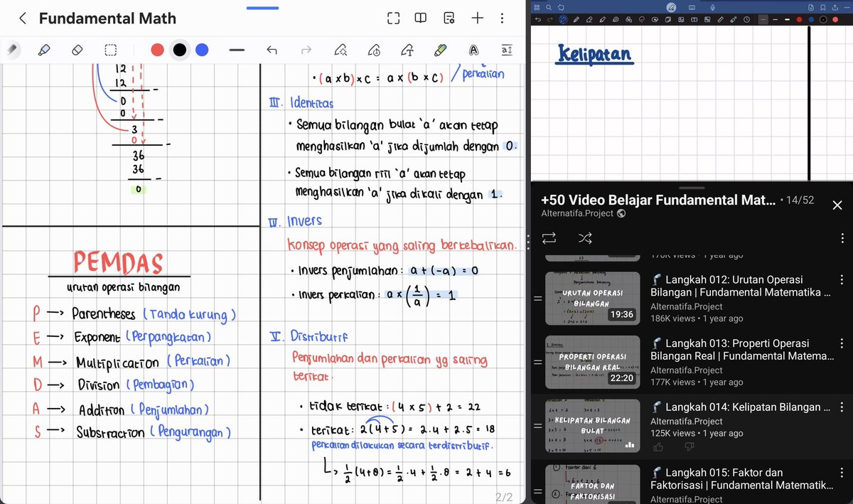Screen dimensions: 853x504
Task: Toggle playlist shuffle button
Action: point(584,237)
